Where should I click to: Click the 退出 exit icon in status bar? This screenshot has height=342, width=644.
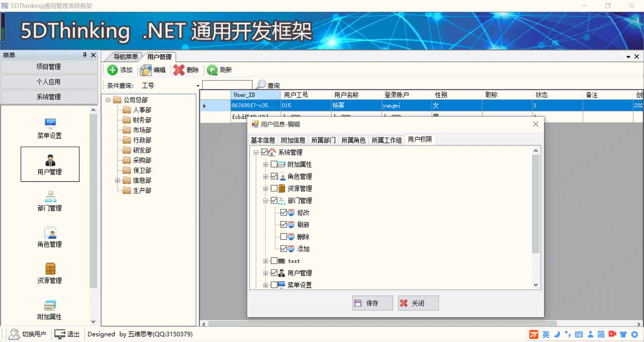60,334
